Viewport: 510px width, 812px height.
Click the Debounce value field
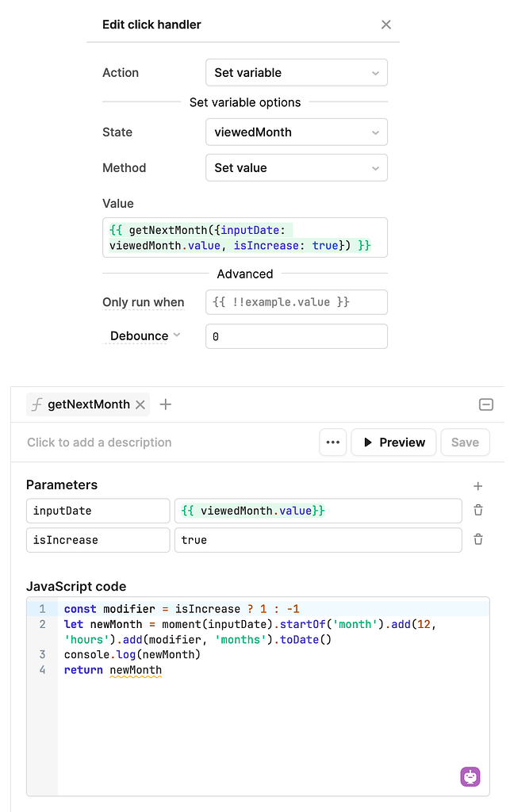pyautogui.click(x=297, y=336)
